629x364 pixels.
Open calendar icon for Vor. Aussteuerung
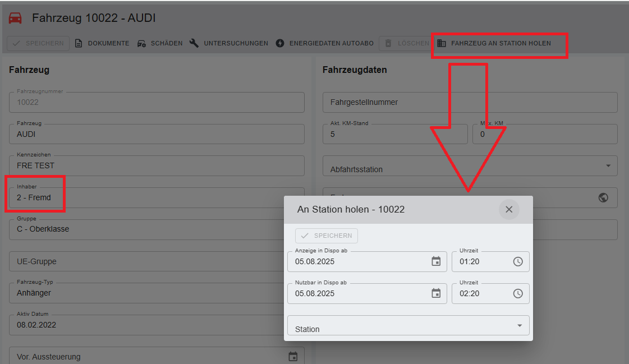pos(293,357)
